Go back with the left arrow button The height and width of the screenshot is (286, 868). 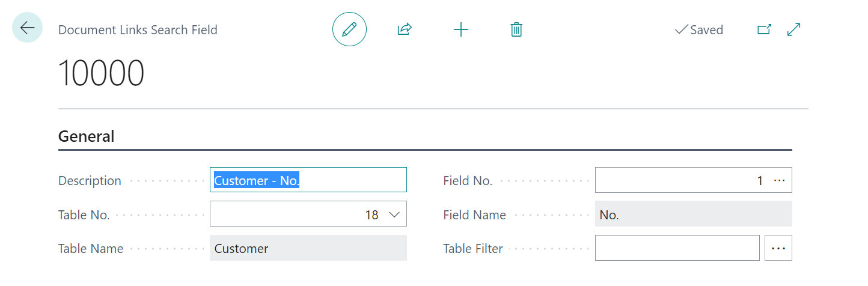click(x=28, y=28)
